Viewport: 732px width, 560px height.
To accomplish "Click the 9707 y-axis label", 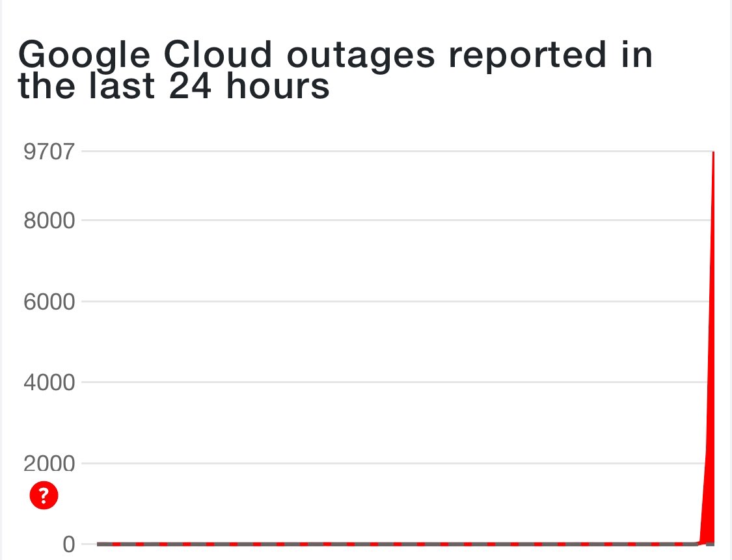I will [49, 152].
